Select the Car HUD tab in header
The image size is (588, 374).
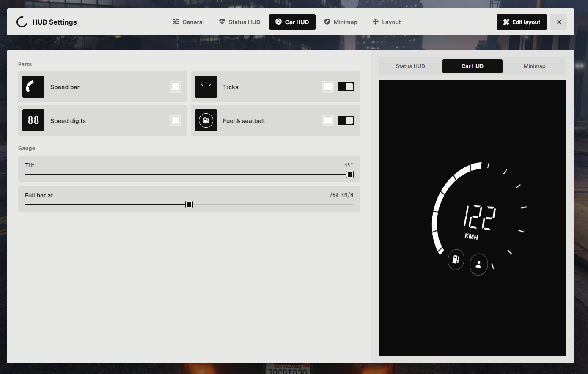[292, 22]
